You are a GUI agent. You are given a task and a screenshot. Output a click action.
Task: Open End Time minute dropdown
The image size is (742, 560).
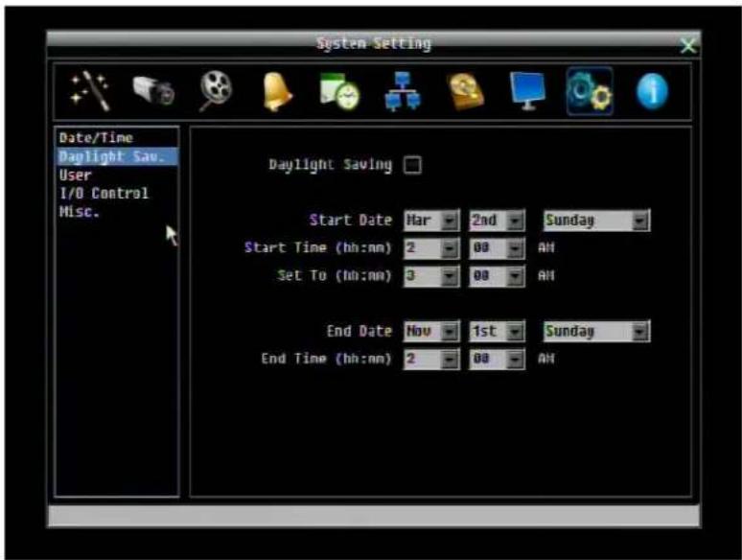(x=497, y=359)
